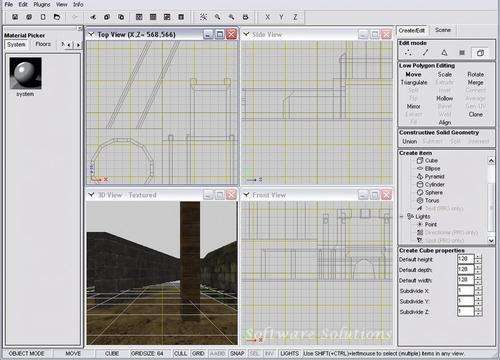Select edge edit mode icon
The height and width of the screenshot is (360, 500).
[426, 53]
